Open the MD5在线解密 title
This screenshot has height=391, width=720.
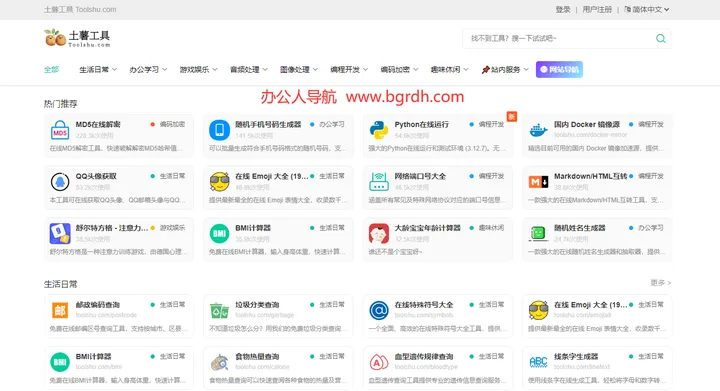pos(98,124)
